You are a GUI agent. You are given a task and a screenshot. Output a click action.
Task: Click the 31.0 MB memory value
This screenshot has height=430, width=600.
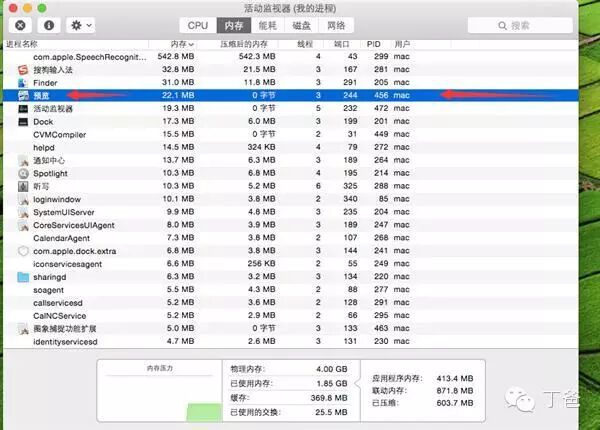coord(178,83)
